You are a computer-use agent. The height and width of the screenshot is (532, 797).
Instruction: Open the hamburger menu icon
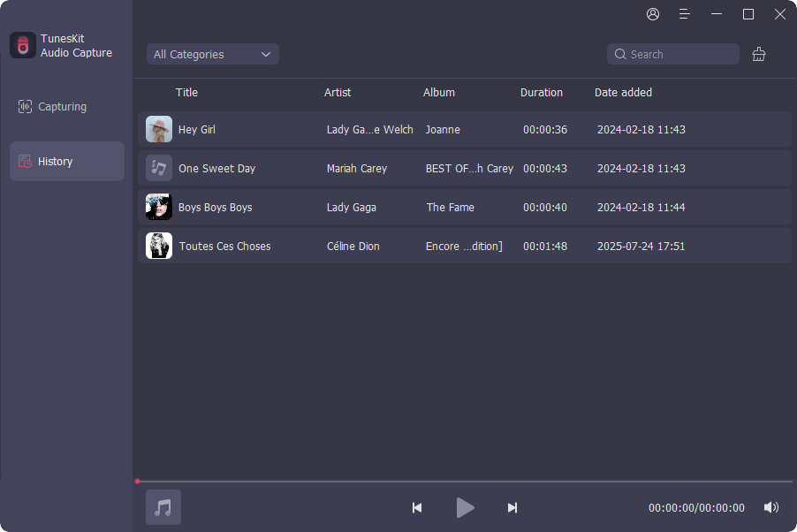pyautogui.click(x=684, y=14)
